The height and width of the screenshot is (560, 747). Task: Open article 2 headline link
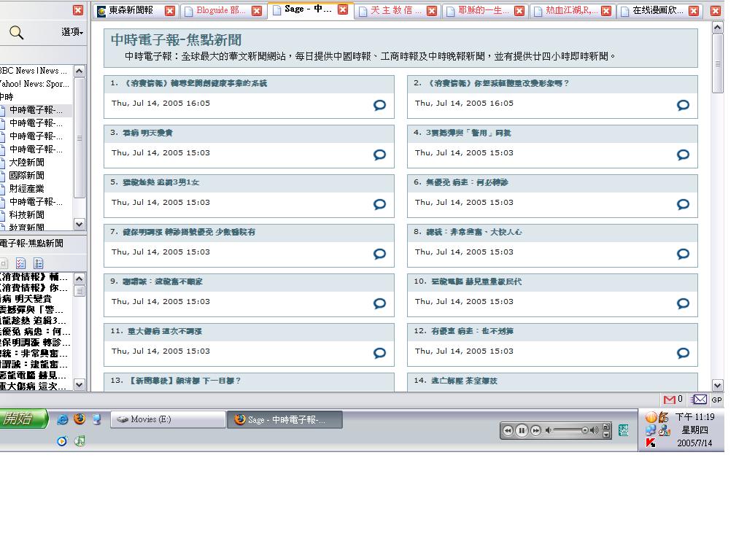pyautogui.click(x=498, y=83)
